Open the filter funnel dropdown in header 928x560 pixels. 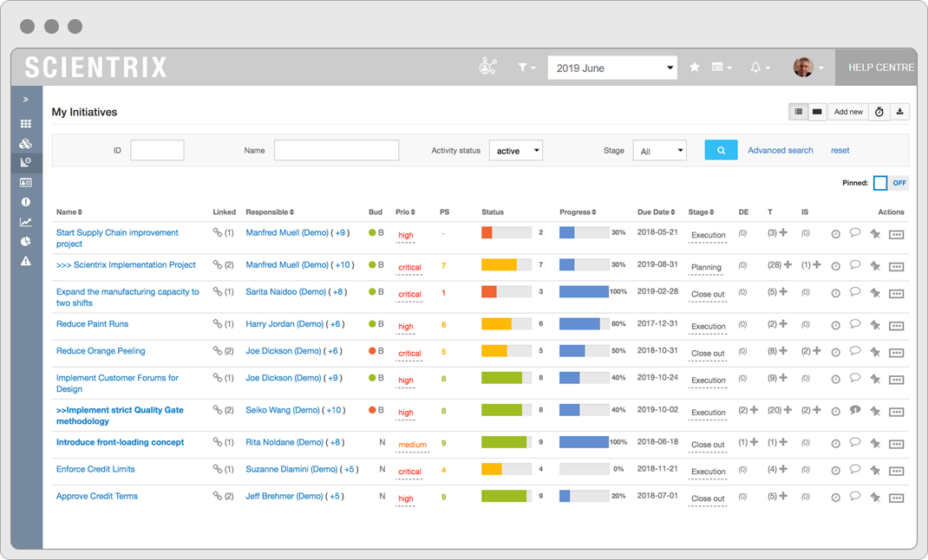tap(526, 68)
